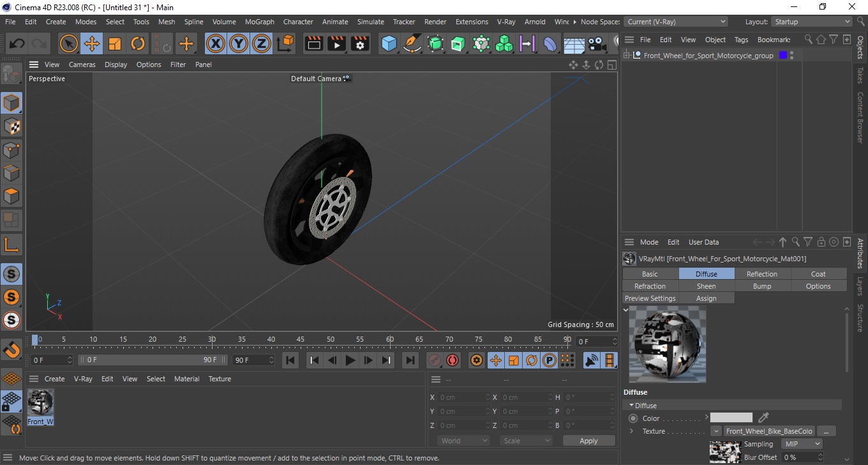This screenshot has height=465, width=868.
Task: Click the Enable Axis L-shaped icon
Action: (11, 244)
